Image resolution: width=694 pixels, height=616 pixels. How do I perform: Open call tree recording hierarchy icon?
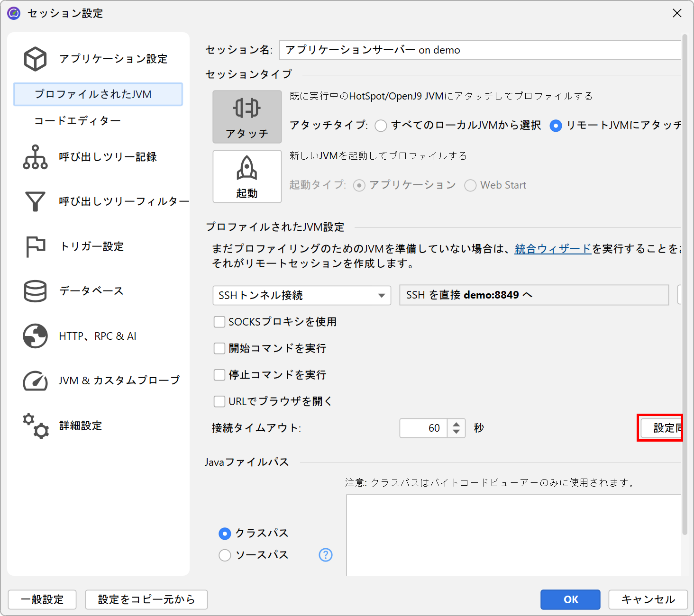[35, 157]
